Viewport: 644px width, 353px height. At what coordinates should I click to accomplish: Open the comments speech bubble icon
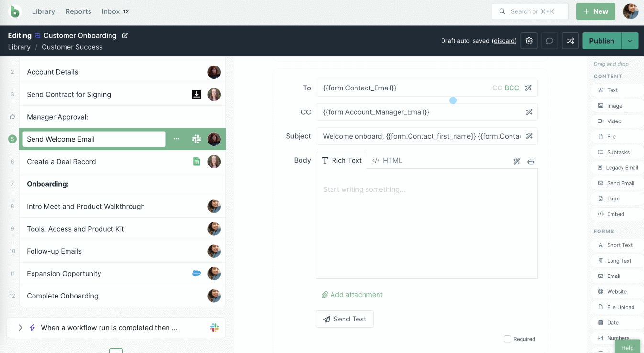point(550,41)
